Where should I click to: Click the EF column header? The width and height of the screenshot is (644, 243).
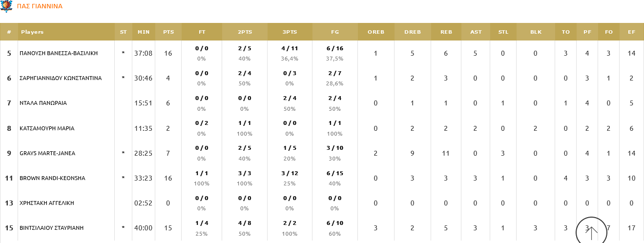click(631, 32)
